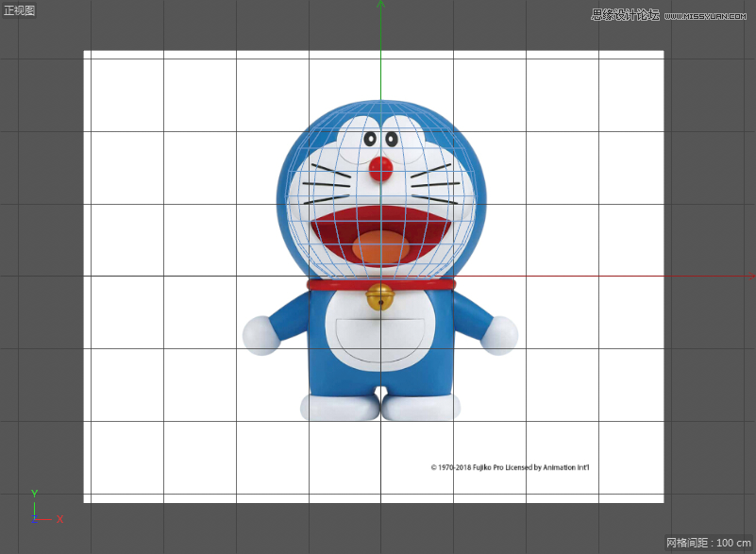Click Doraemon's white belly pocket
The width and height of the screenshot is (756, 554).
[x=381, y=340]
